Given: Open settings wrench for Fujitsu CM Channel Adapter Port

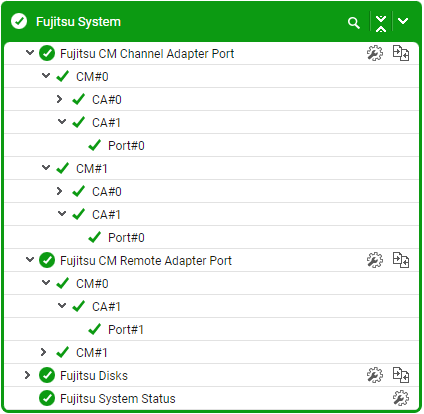Looking at the screenshot, I should 375,53.
